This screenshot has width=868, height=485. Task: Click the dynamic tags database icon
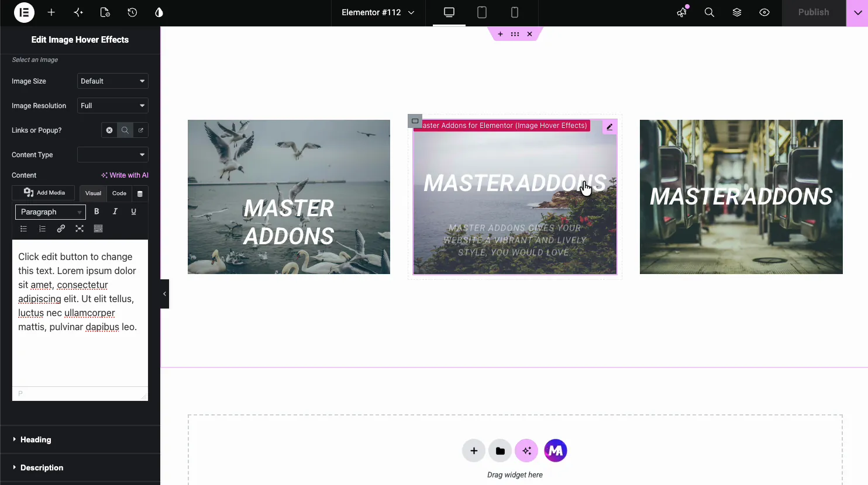[x=140, y=194]
